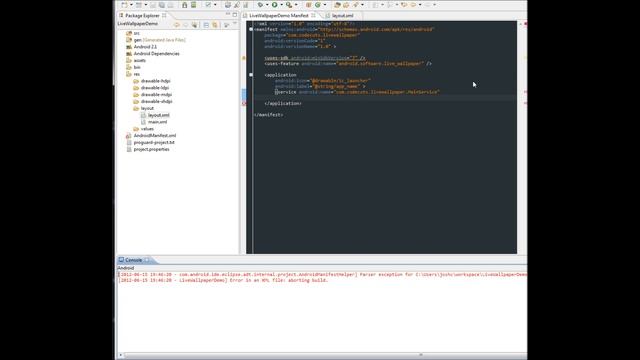Open the dropdown beside the New icon

(x=131, y=5)
